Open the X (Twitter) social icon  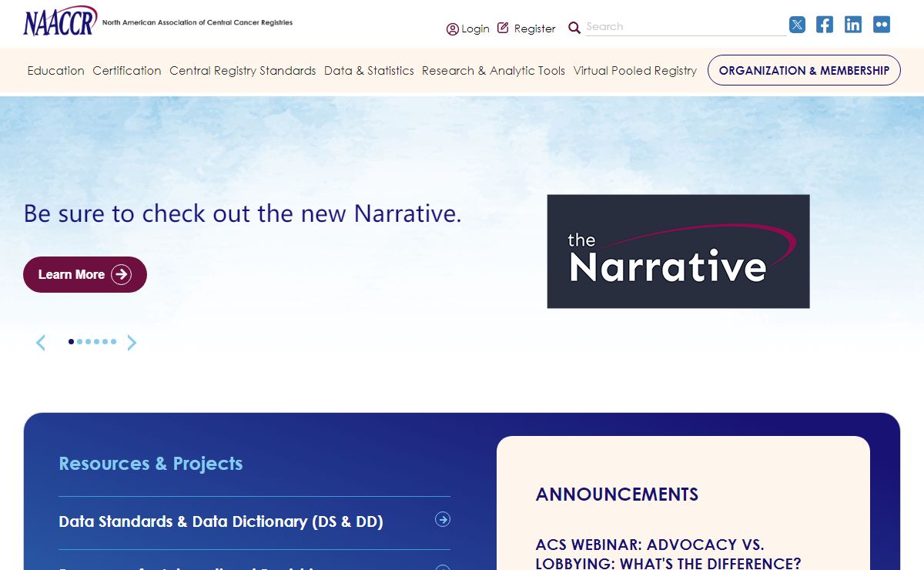(x=798, y=25)
